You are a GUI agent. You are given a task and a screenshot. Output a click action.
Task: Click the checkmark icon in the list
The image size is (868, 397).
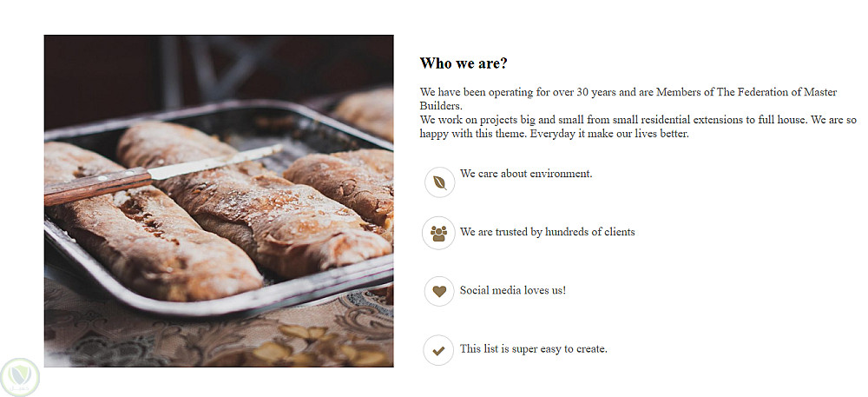coord(439,350)
